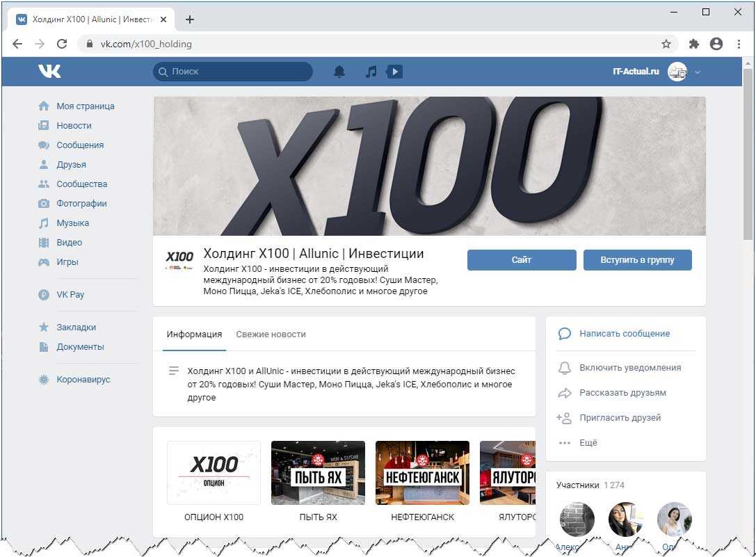Reload the page with refresh icon

(62, 44)
